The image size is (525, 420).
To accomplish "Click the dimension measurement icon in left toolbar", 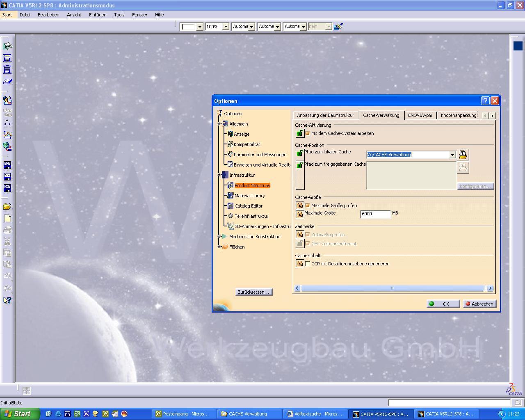I will point(7,123).
